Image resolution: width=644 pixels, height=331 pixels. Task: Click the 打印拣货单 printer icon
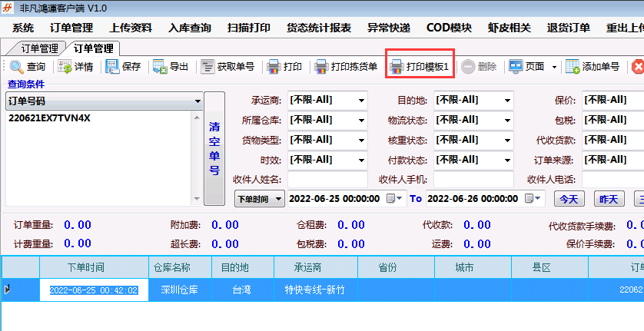pyautogui.click(x=321, y=67)
